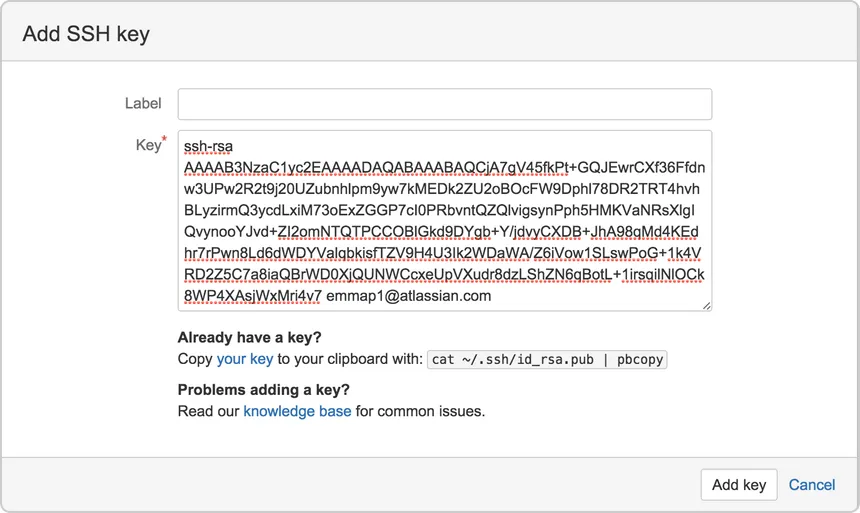Click the key line starting with 8WP4XAsjWxMri4v7
This screenshot has height=513, width=860.
point(252,296)
